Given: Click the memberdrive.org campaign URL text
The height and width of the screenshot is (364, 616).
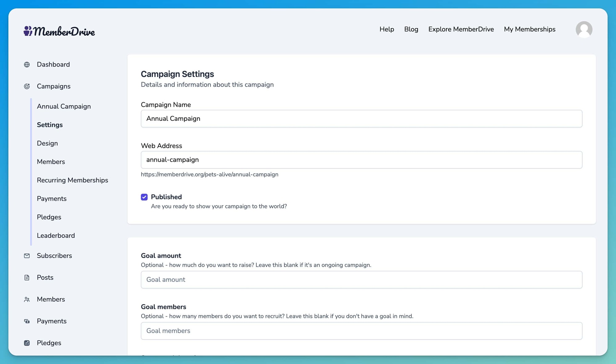Looking at the screenshot, I should point(209,174).
